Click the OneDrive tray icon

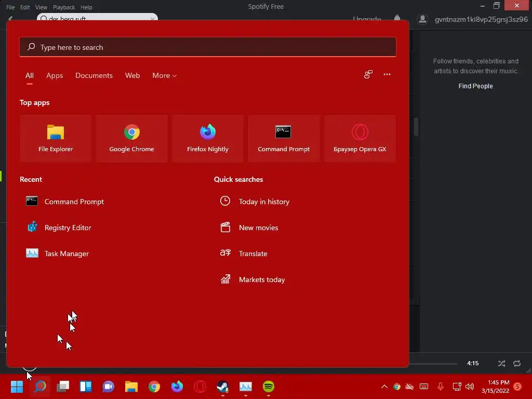(x=409, y=387)
